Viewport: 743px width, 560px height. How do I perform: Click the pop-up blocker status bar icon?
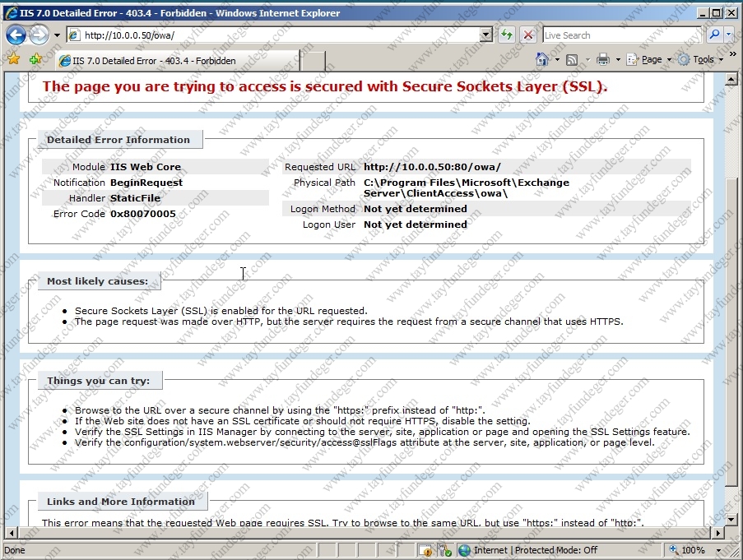[x=426, y=550]
